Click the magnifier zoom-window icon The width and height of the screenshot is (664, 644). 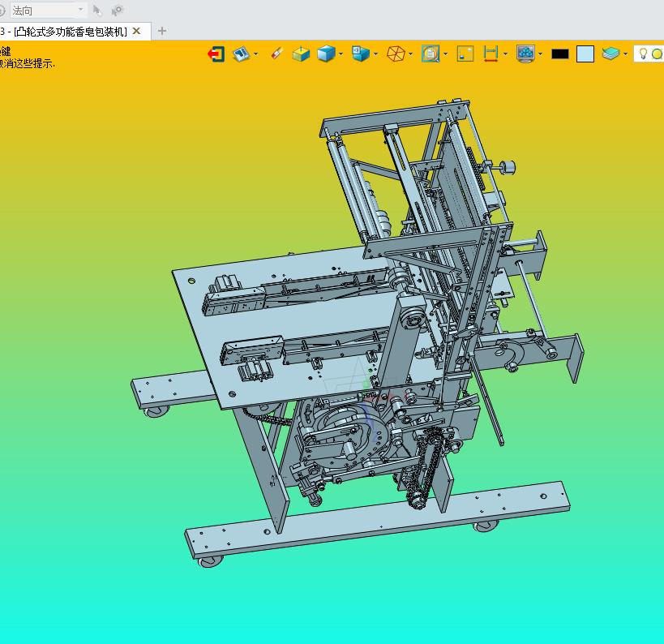pyautogui.click(x=431, y=54)
